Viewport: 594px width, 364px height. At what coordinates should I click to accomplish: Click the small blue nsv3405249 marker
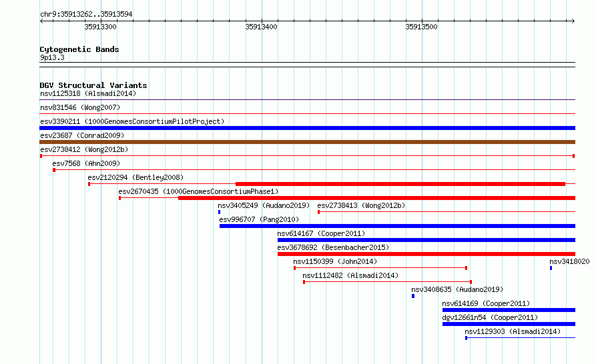[x=220, y=212]
